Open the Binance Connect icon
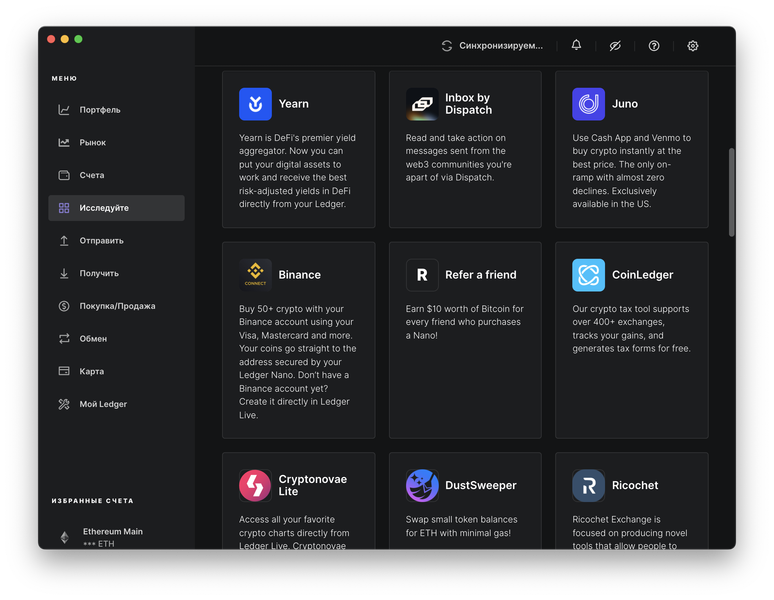Image resolution: width=774 pixels, height=600 pixels. pos(255,275)
